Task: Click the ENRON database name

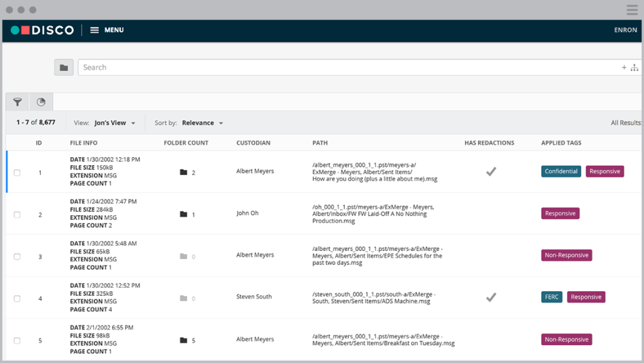Action: [625, 30]
